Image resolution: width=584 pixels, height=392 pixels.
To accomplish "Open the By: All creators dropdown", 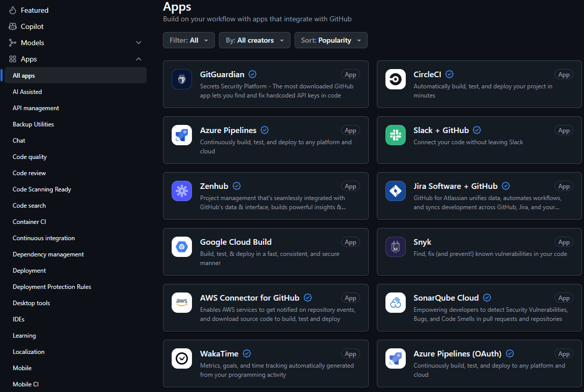I will tap(254, 40).
